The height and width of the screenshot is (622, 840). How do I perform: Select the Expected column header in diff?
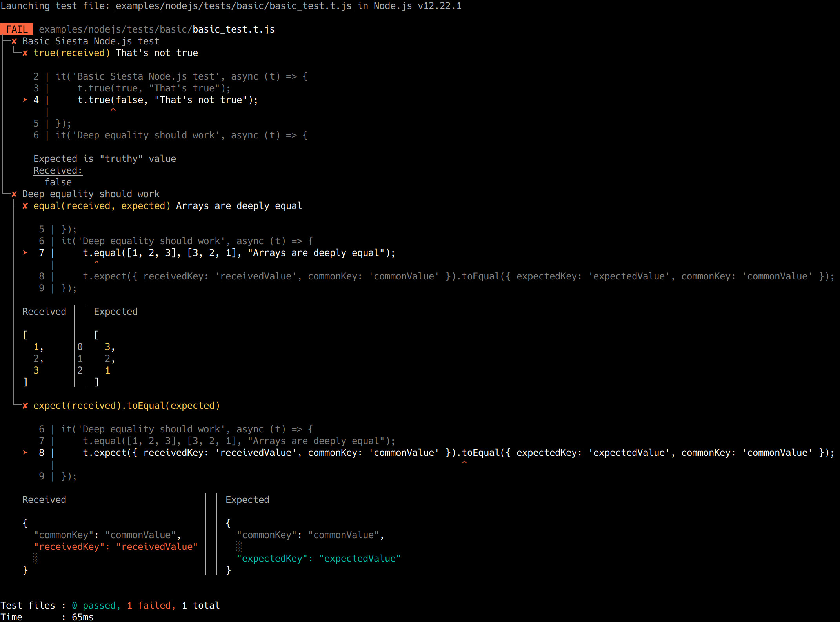[x=116, y=311]
